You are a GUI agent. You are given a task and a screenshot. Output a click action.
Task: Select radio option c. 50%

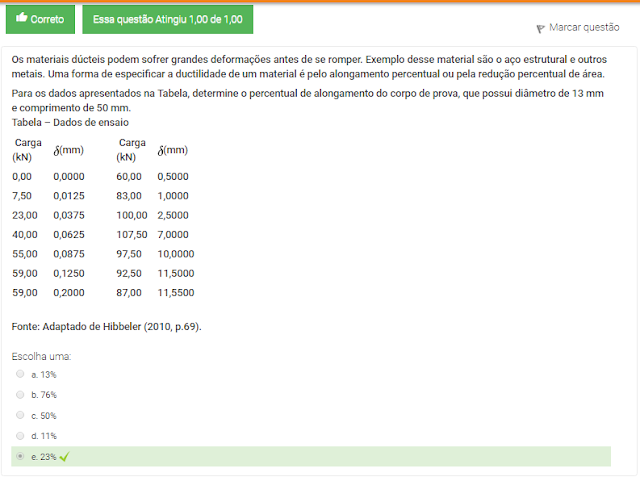point(20,415)
